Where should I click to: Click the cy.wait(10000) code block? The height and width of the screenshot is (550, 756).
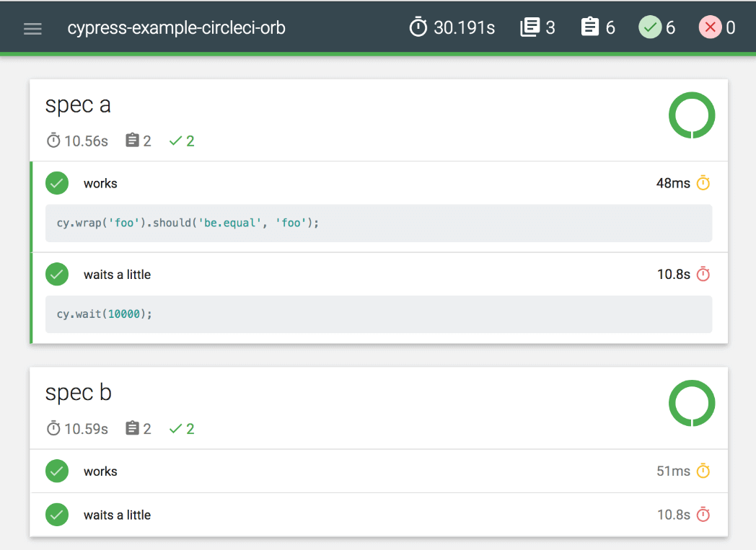click(379, 314)
